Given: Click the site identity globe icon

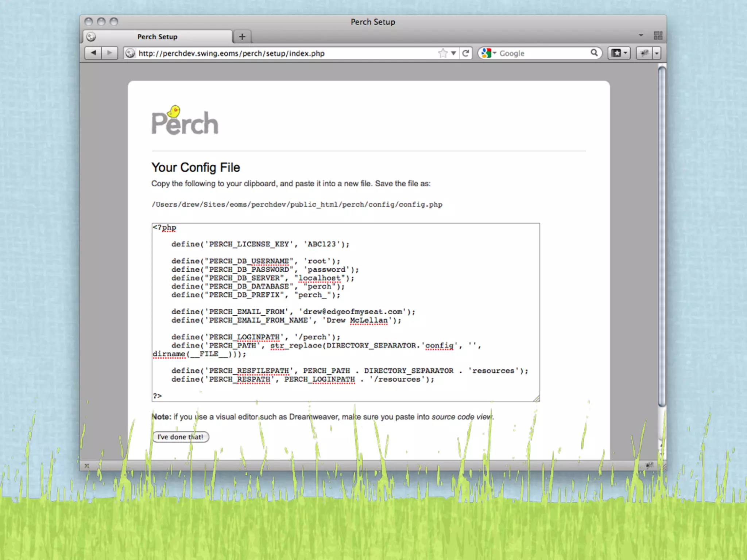Looking at the screenshot, I should point(130,53).
